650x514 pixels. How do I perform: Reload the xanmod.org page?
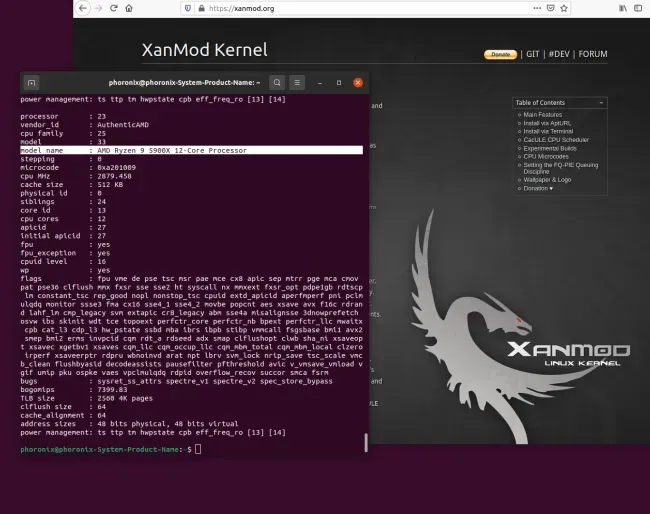click(114, 8)
